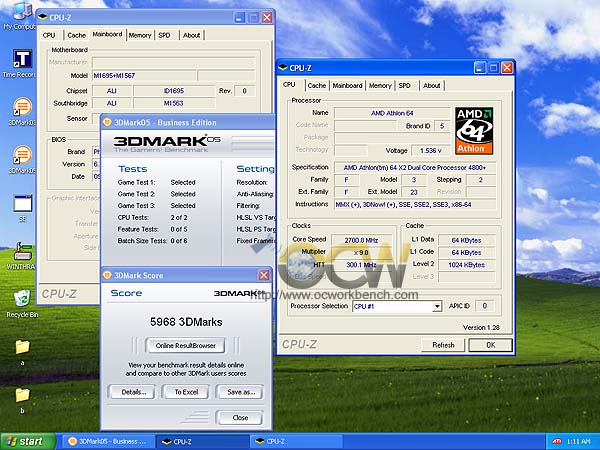The width and height of the screenshot is (600, 450).
Task: Click the Level 2 1024 KBytes value
Action: click(x=467, y=264)
